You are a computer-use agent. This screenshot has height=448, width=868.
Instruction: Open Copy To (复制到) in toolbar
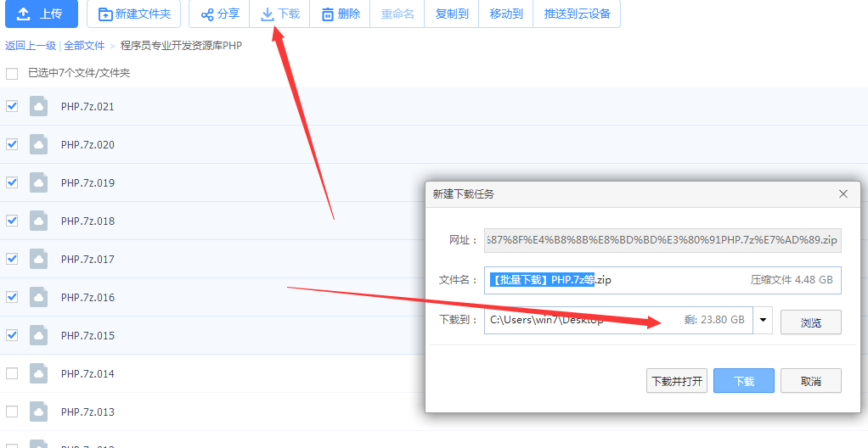(x=452, y=14)
